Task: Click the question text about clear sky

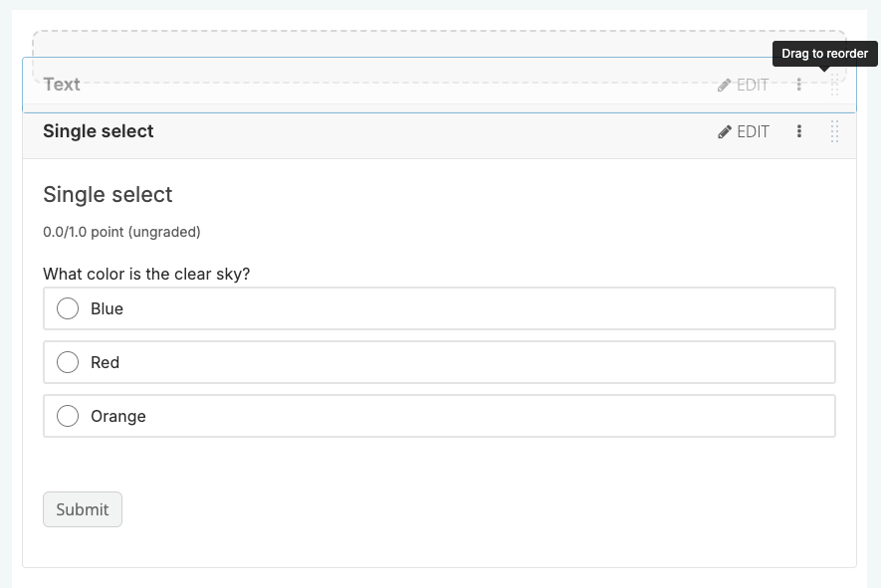Action: pos(146,274)
